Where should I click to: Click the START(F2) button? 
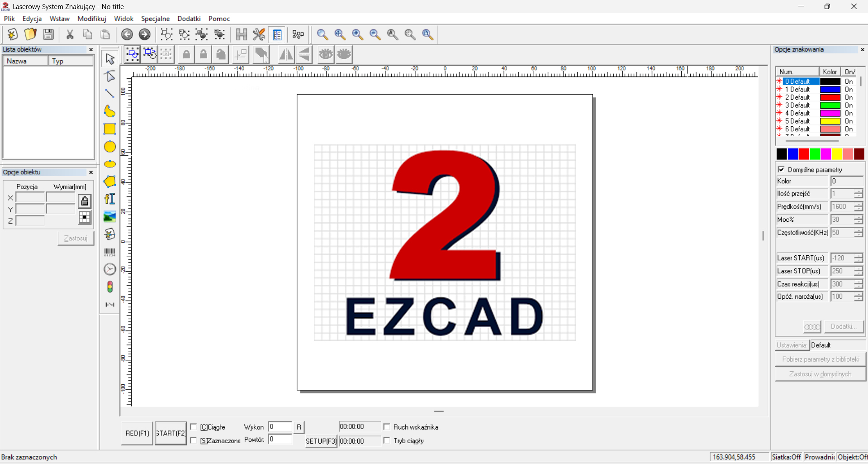[x=171, y=433]
